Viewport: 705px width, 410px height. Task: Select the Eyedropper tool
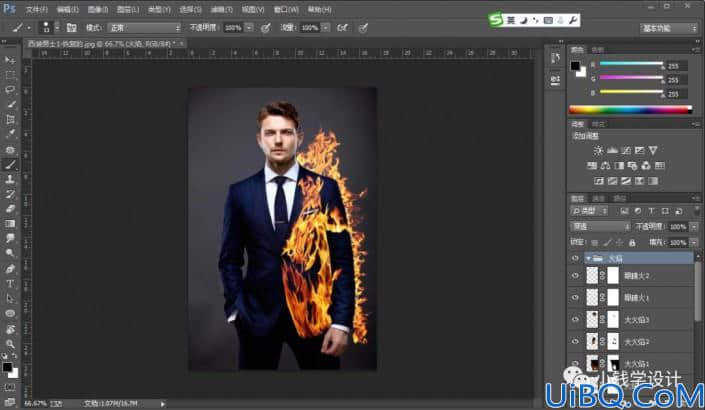10,134
